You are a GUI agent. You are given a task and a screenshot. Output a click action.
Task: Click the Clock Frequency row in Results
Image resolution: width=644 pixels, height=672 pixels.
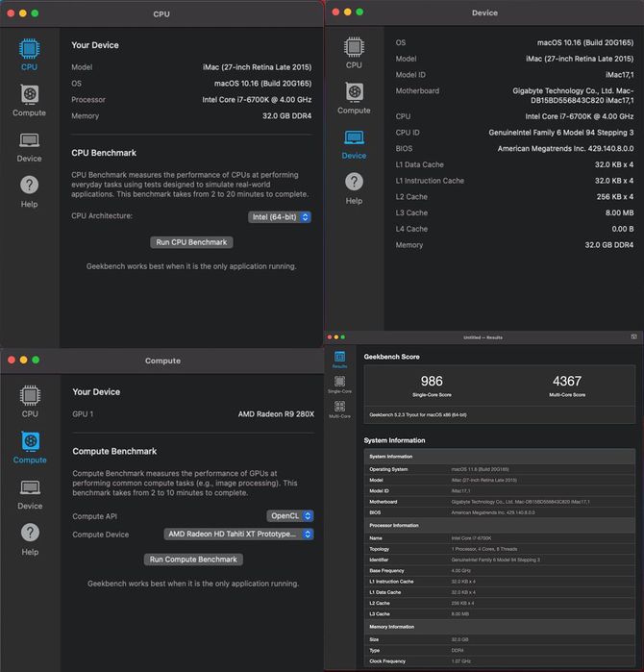[x=500, y=661]
